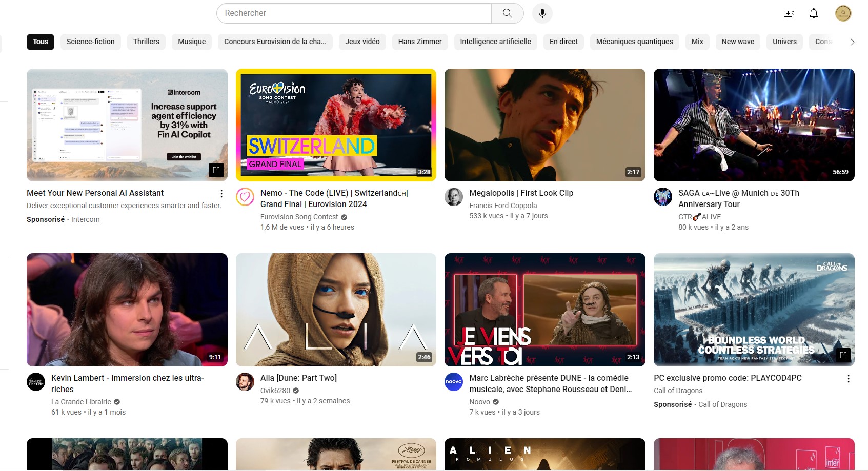The height and width of the screenshot is (471, 868).
Task: Open the Eurovision Song Contest channel avatar
Action: pyautogui.click(x=245, y=197)
